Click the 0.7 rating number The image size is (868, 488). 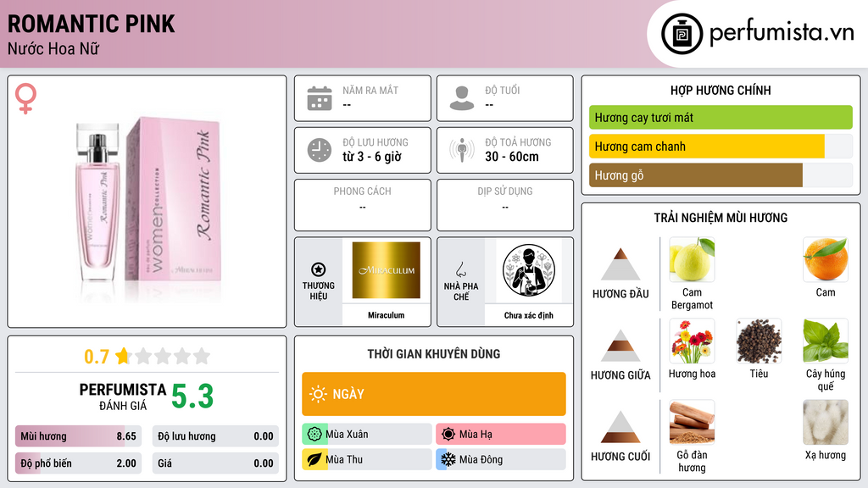coord(97,357)
